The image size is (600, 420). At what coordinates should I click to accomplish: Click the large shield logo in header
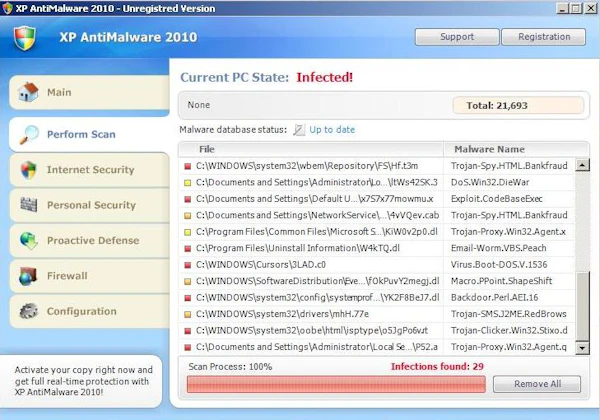tap(25, 38)
